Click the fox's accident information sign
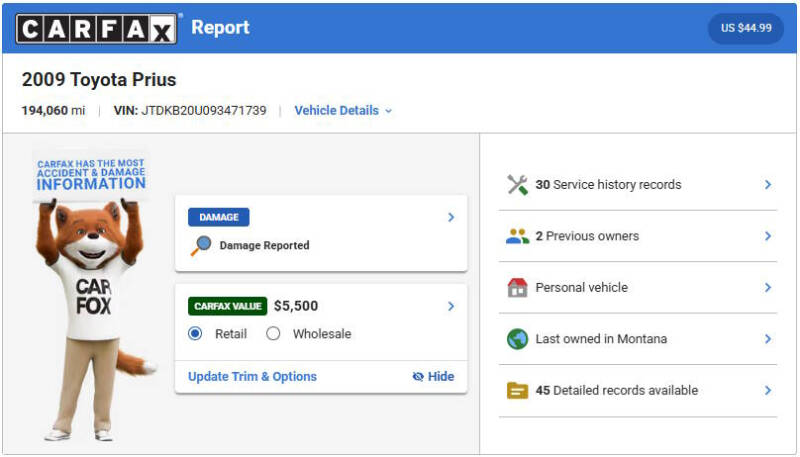 tap(91, 174)
